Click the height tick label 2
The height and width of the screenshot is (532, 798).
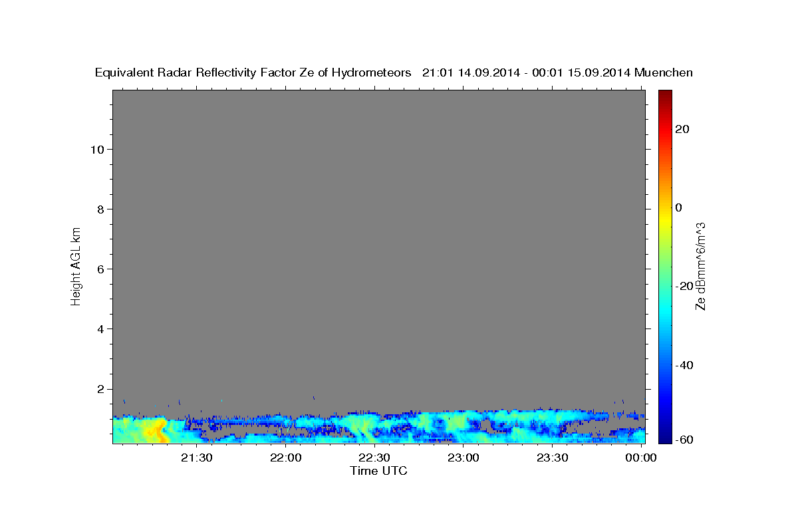[x=101, y=388]
